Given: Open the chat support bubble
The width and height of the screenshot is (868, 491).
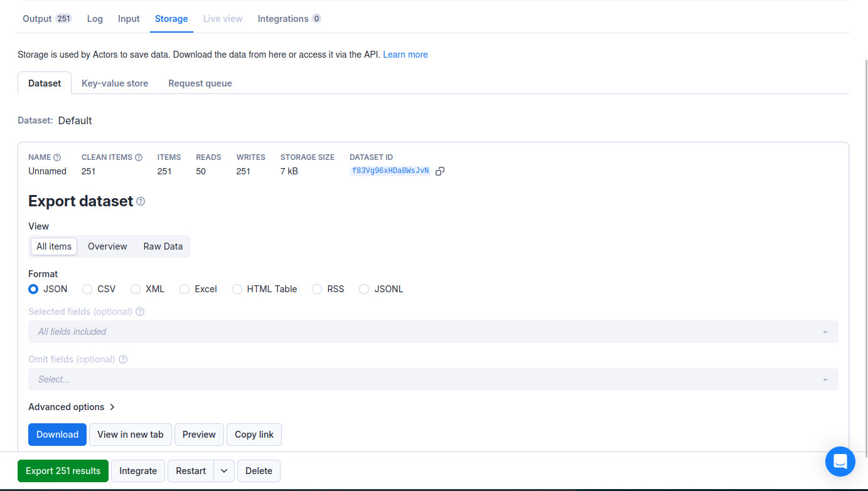Looking at the screenshot, I should tap(840, 462).
